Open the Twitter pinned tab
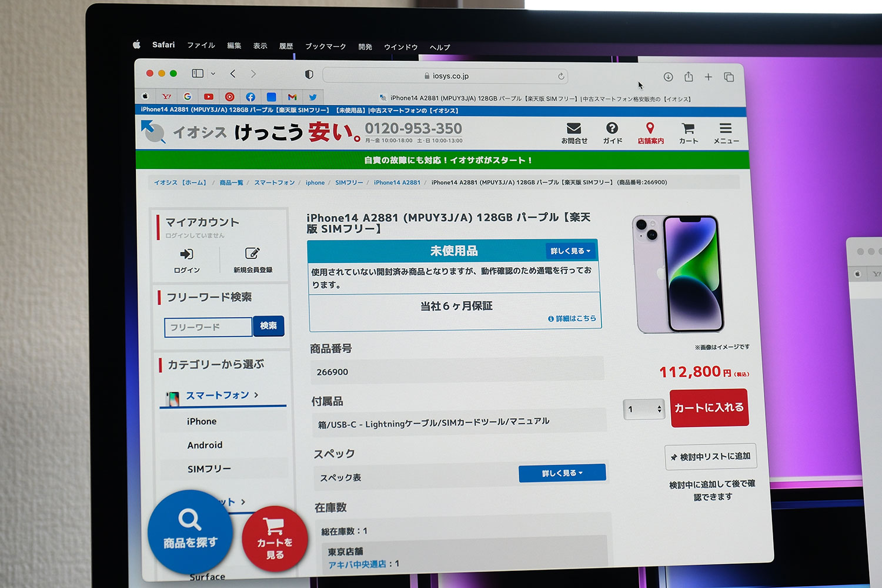The image size is (882, 588). tap(313, 98)
